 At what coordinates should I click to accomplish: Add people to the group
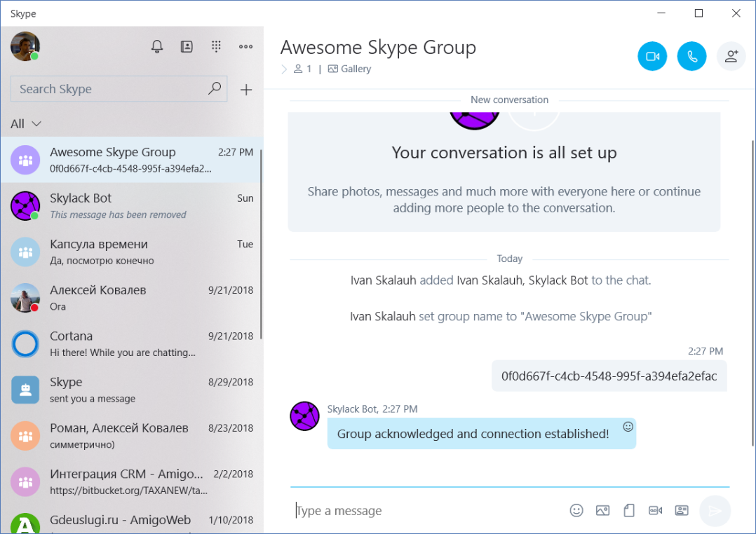731,56
